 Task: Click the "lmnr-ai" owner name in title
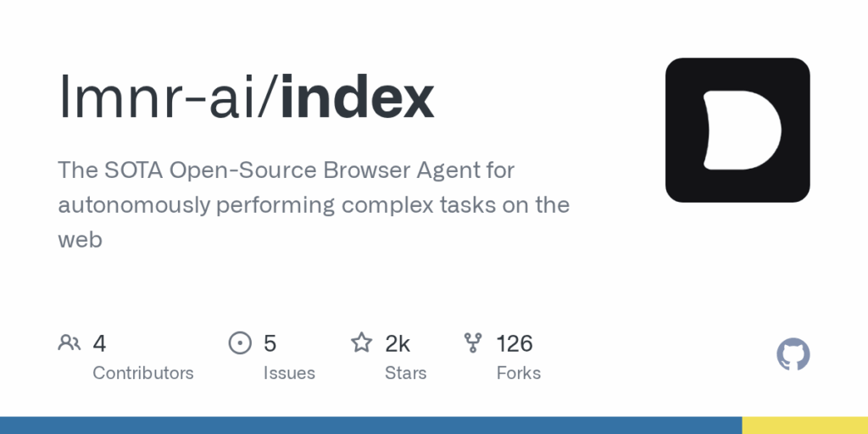156,97
